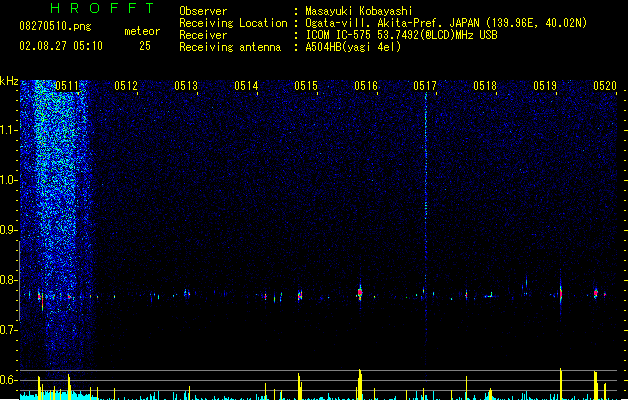Click the 0.8 frequency axis label
This screenshot has height=400, width=629.
[x=8, y=280]
